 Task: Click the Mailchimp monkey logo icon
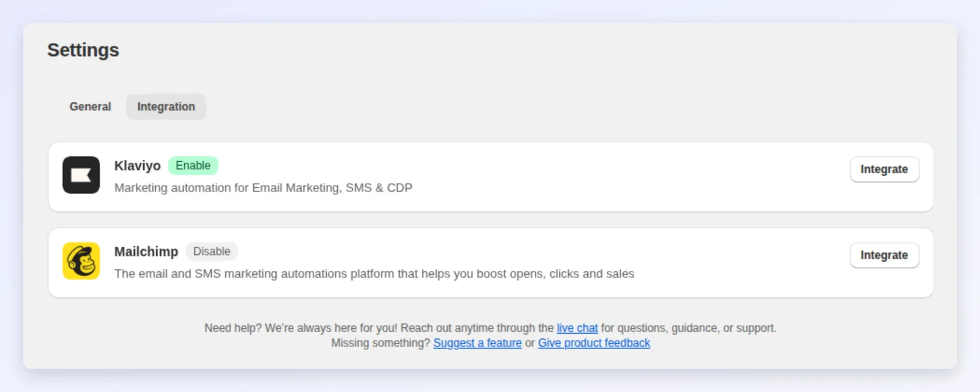(81, 261)
